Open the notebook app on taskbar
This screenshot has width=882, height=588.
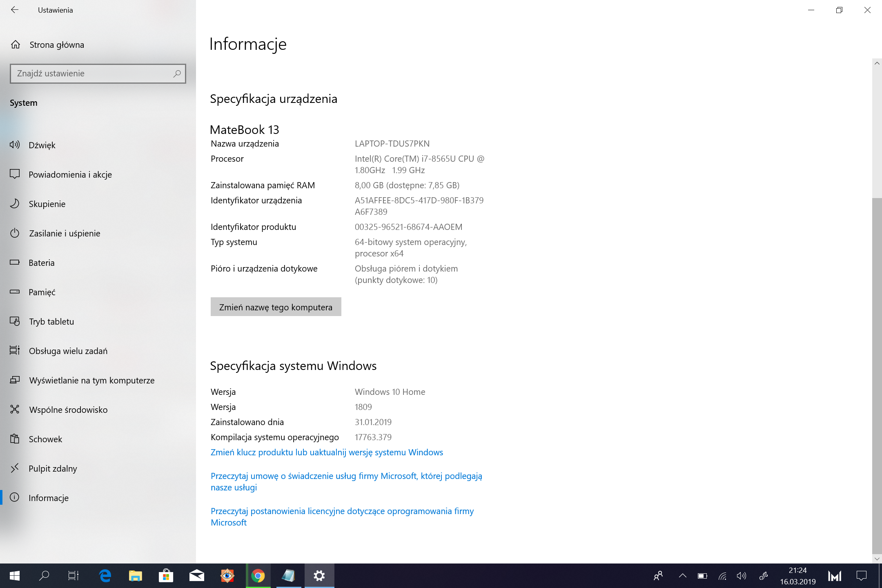[289, 576]
